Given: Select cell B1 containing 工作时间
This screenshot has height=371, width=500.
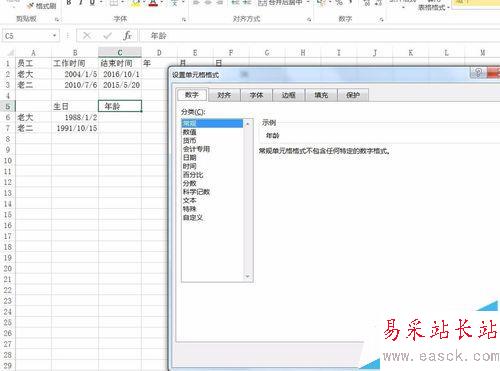Looking at the screenshot, I should [x=75, y=63].
